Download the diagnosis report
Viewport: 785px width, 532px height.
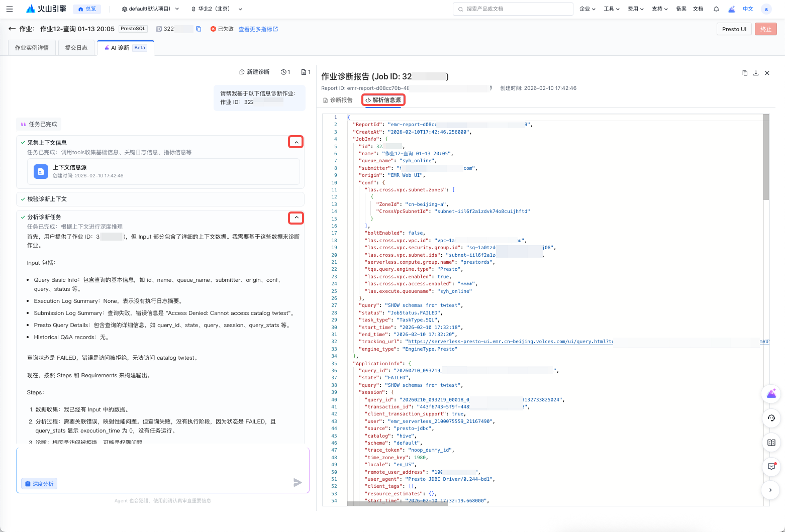click(x=756, y=73)
